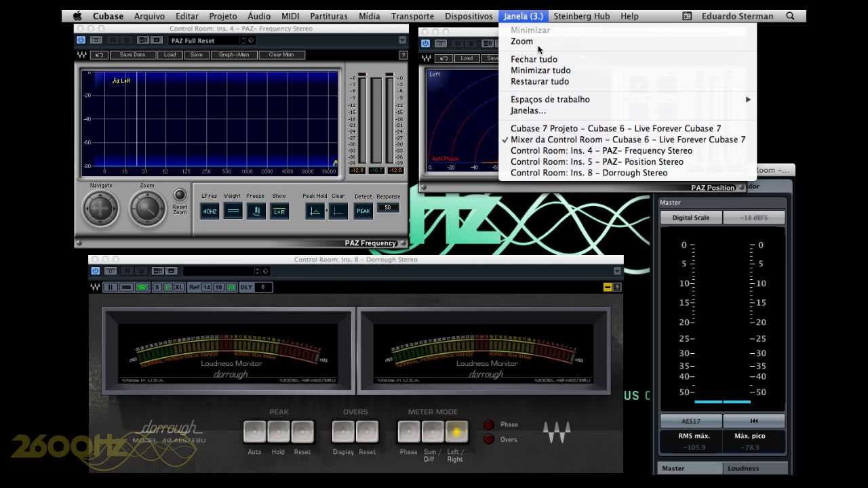This screenshot has width=868, height=488.
Task: Click meter reset rewind icon
Action: (x=754, y=421)
